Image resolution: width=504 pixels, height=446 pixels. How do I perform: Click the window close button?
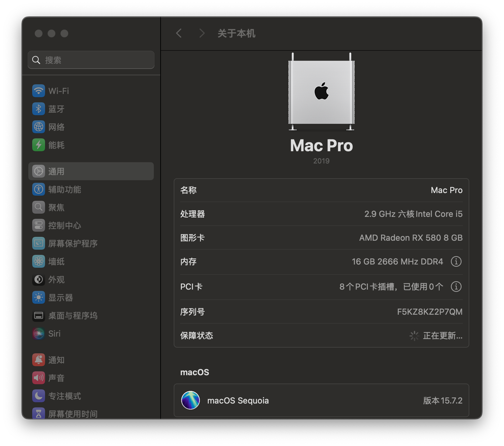tap(39, 33)
